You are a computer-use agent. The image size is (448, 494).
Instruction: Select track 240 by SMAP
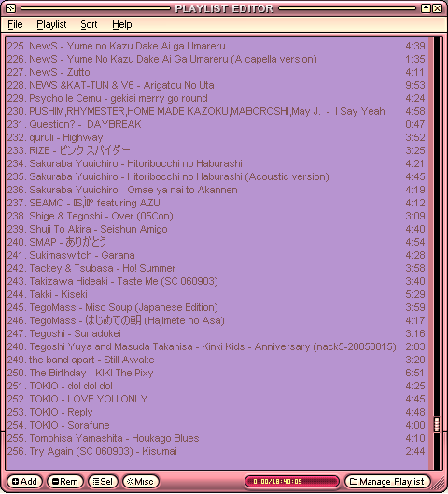[217, 242]
